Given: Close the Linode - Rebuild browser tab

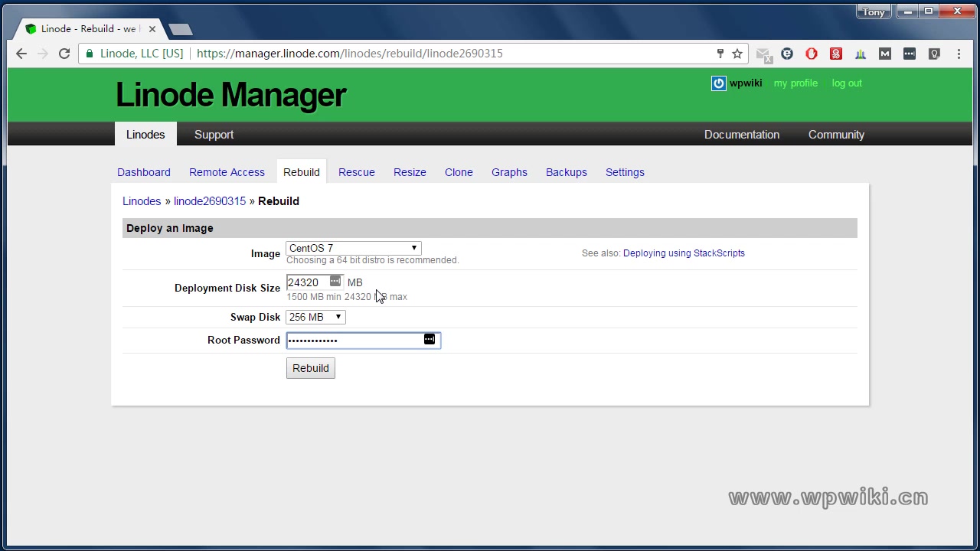Looking at the screenshot, I should click(152, 29).
